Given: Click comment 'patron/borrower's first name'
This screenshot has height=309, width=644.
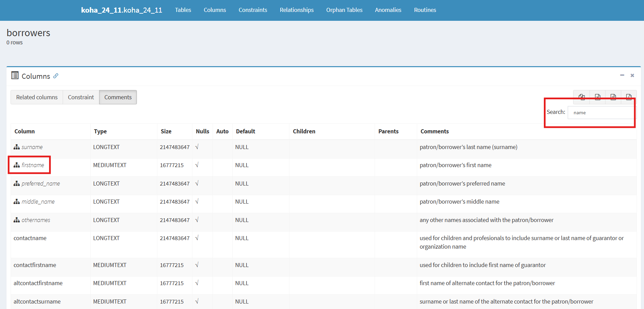Looking at the screenshot, I should [455, 165].
